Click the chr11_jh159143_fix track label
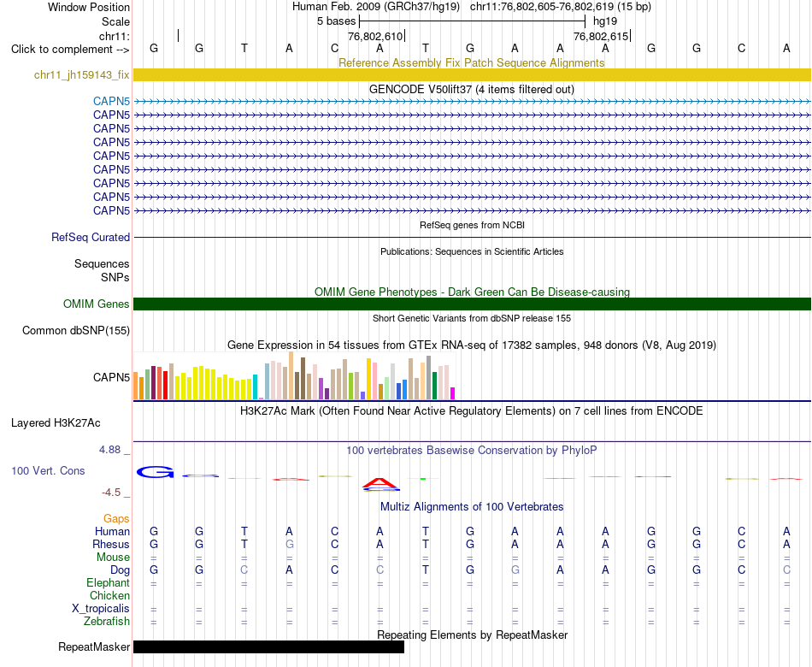The height and width of the screenshot is (667, 812). 82,74
